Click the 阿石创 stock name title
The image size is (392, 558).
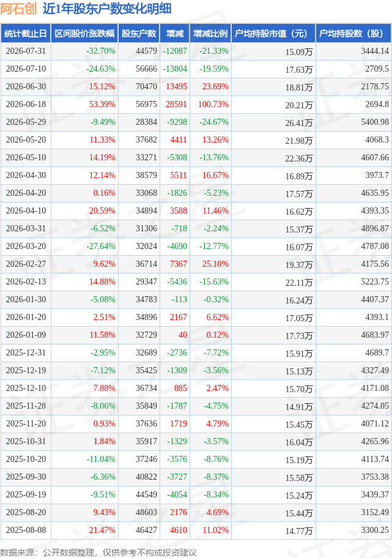(x=18, y=9)
